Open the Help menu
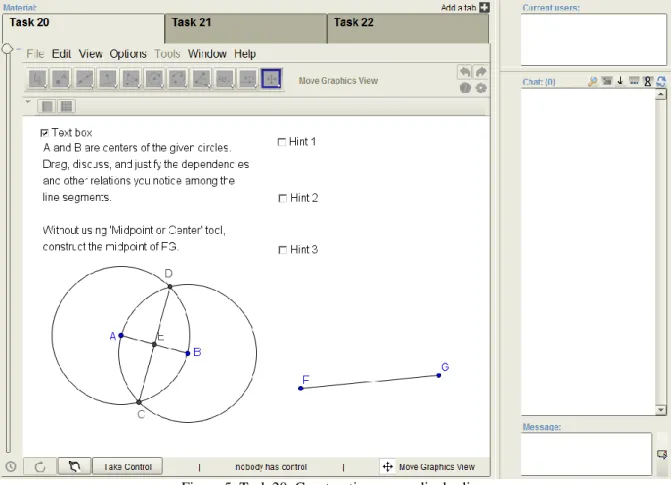This screenshot has height=485, width=671. 245,54
